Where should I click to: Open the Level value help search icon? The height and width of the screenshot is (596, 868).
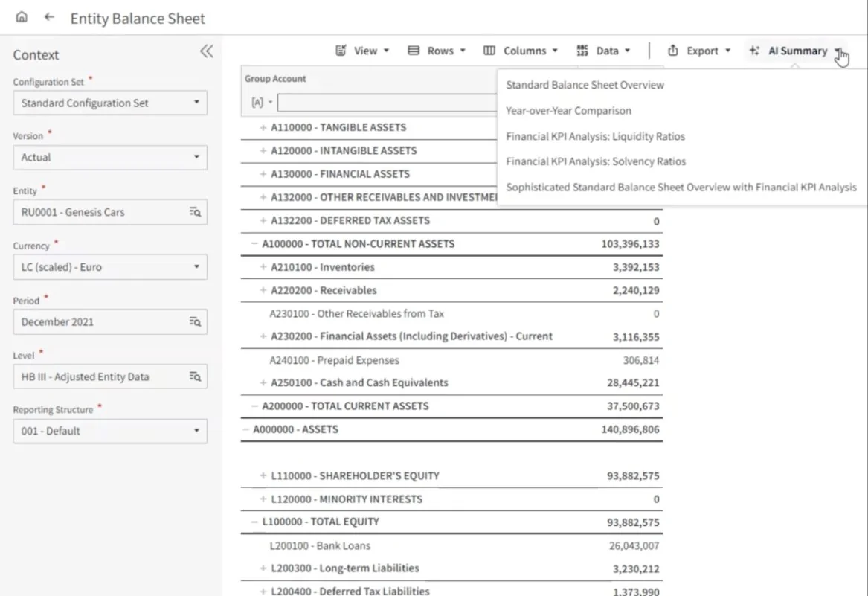tap(196, 376)
